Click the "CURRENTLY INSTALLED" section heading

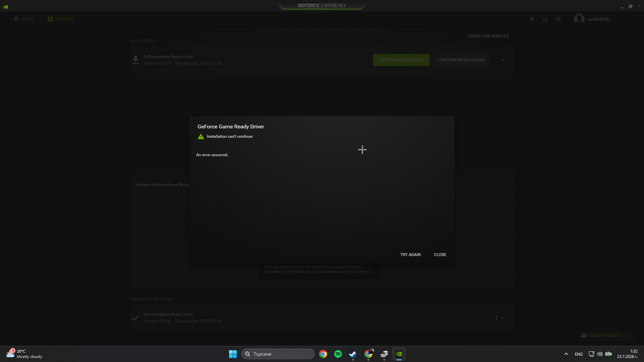[x=152, y=299]
